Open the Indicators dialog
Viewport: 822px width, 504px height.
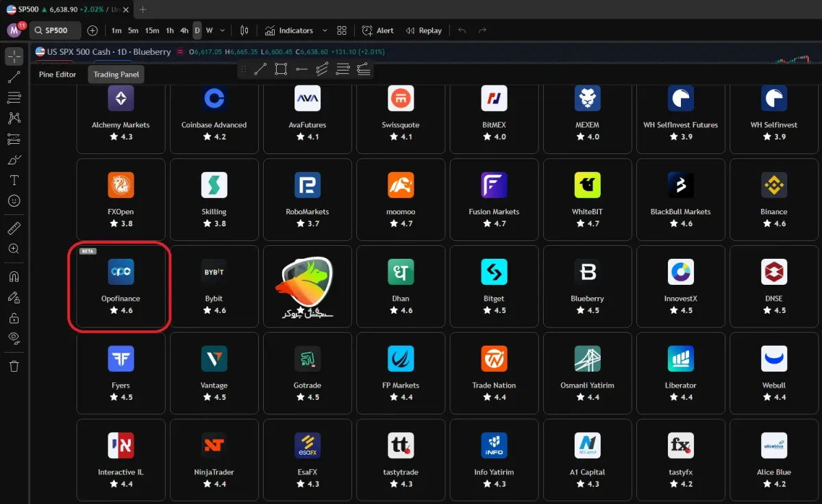click(x=288, y=31)
